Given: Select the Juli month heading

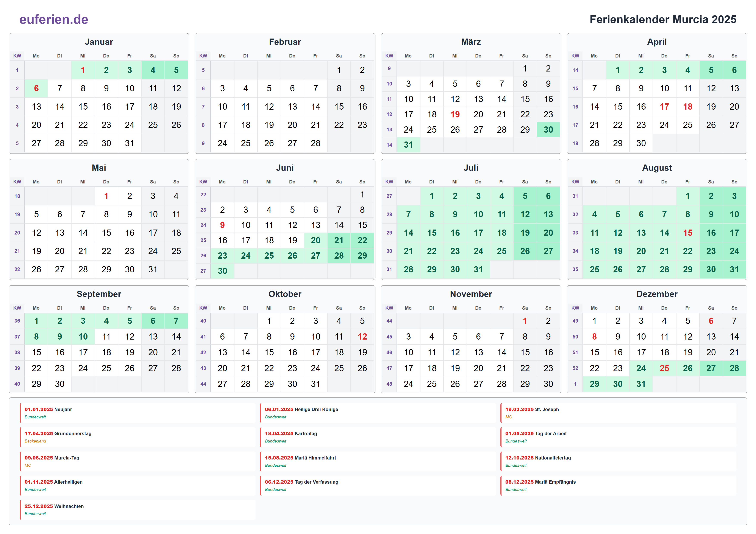Looking at the screenshot, I should point(471,168).
